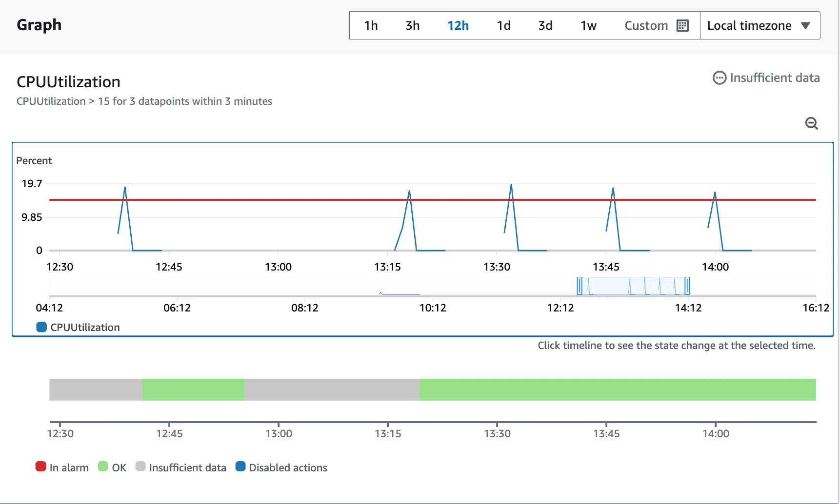Image resolution: width=840 pixels, height=504 pixels.
Task: Click the long green OK timeline segment
Action: (618, 389)
